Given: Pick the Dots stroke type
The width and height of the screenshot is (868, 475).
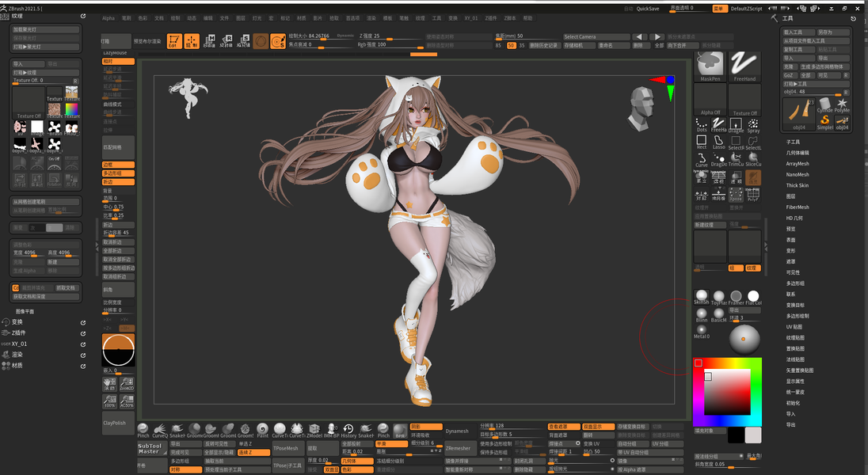Looking at the screenshot, I should [x=702, y=125].
